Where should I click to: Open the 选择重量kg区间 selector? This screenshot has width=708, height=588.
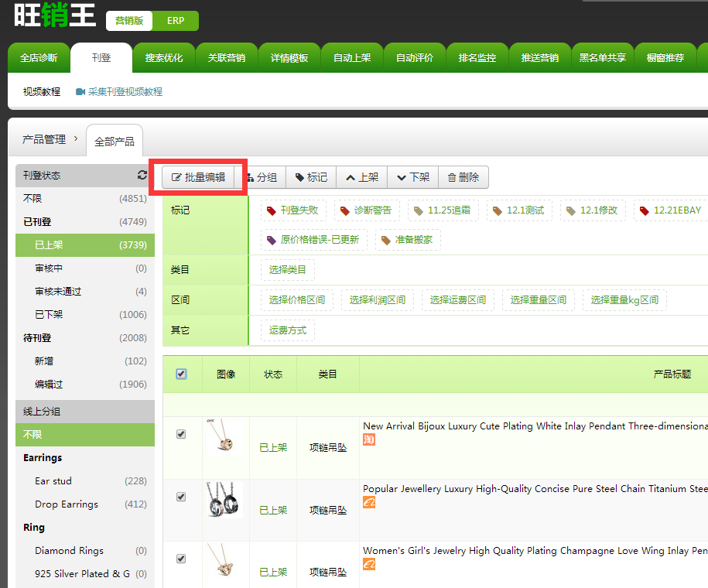pos(625,300)
